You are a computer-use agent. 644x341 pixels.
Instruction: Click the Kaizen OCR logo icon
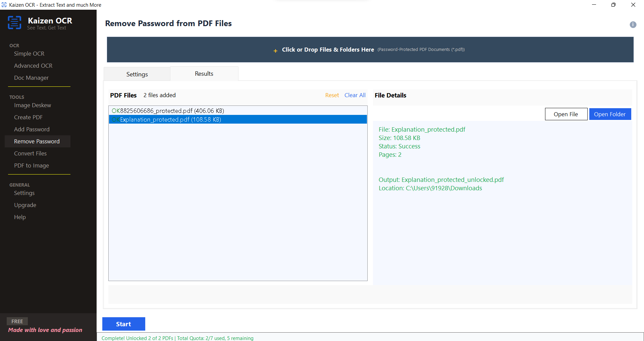[x=14, y=22]
